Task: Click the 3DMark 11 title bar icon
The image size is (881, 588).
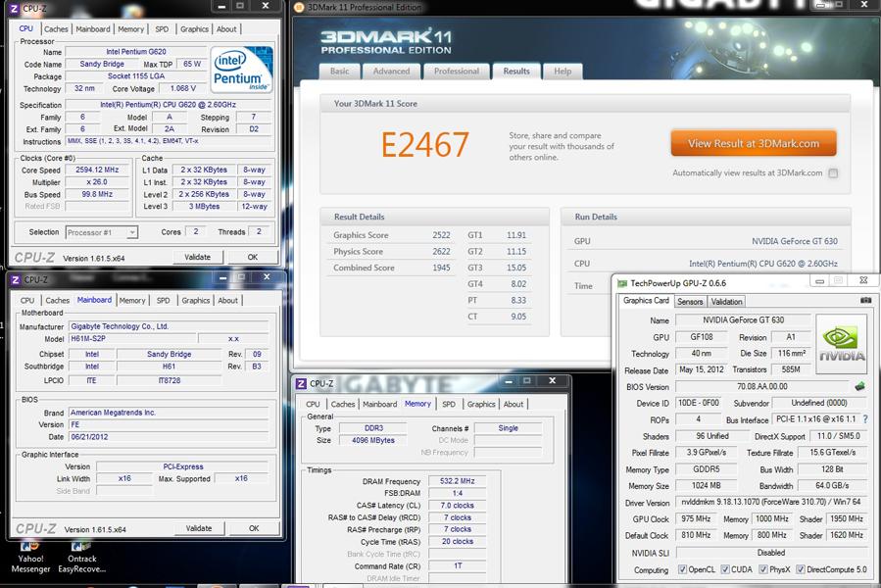Action: point(300,7)
